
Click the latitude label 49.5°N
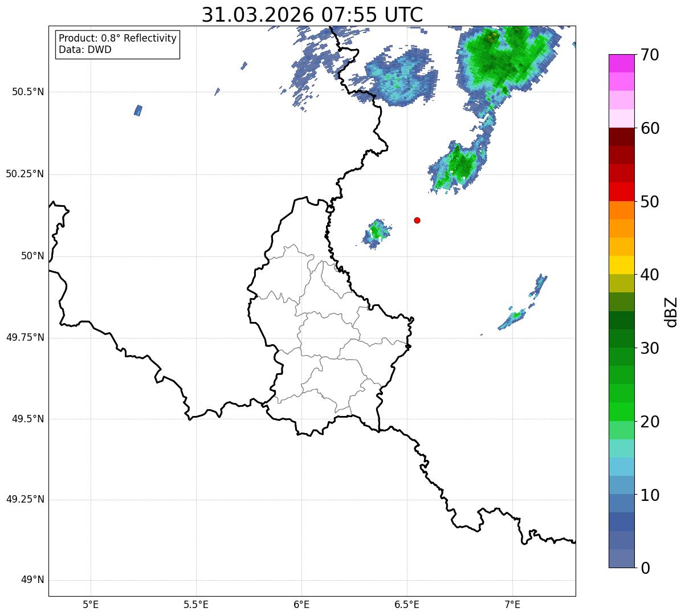click(x=29, y=419)
